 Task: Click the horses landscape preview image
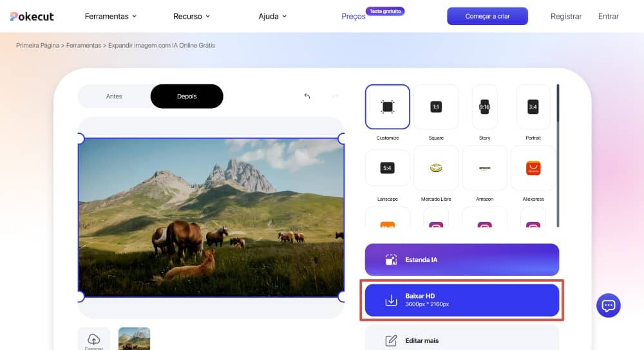click(211, 217)
